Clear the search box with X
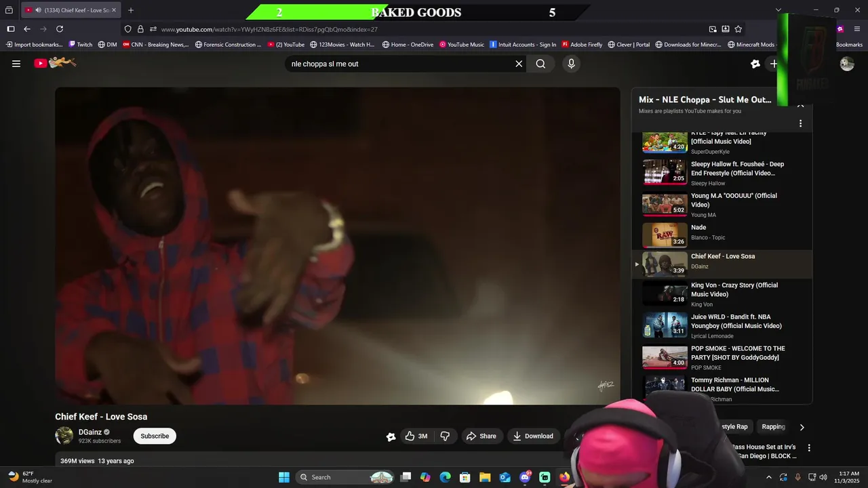The image size is (868, 488). 519,64
